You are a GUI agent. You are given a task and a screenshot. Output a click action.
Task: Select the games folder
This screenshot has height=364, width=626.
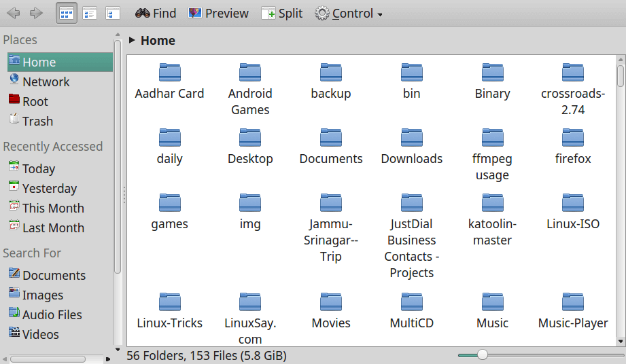[x=170, y=212]
